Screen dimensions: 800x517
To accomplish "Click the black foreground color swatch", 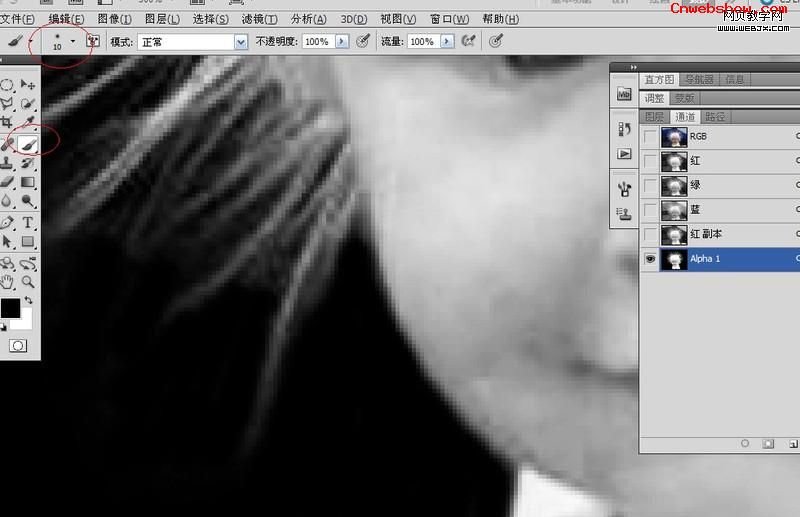I will (x=10, y=308).
